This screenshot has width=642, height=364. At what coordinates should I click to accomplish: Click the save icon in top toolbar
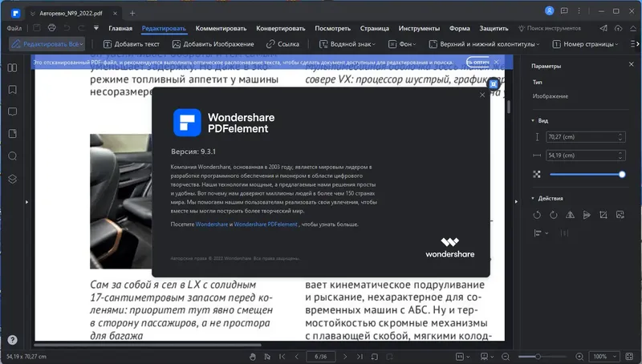click(36, 28)
